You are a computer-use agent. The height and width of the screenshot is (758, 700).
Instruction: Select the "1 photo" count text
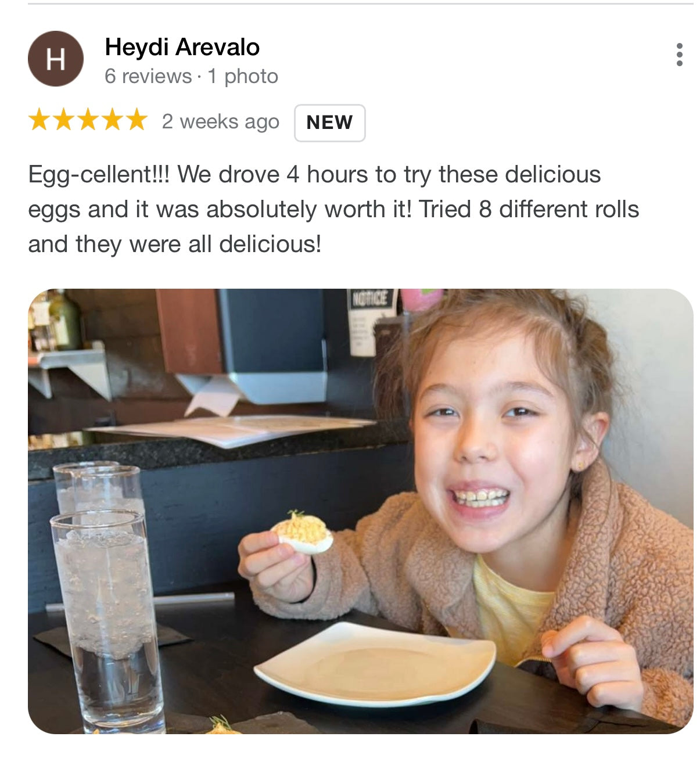(243, 76)
